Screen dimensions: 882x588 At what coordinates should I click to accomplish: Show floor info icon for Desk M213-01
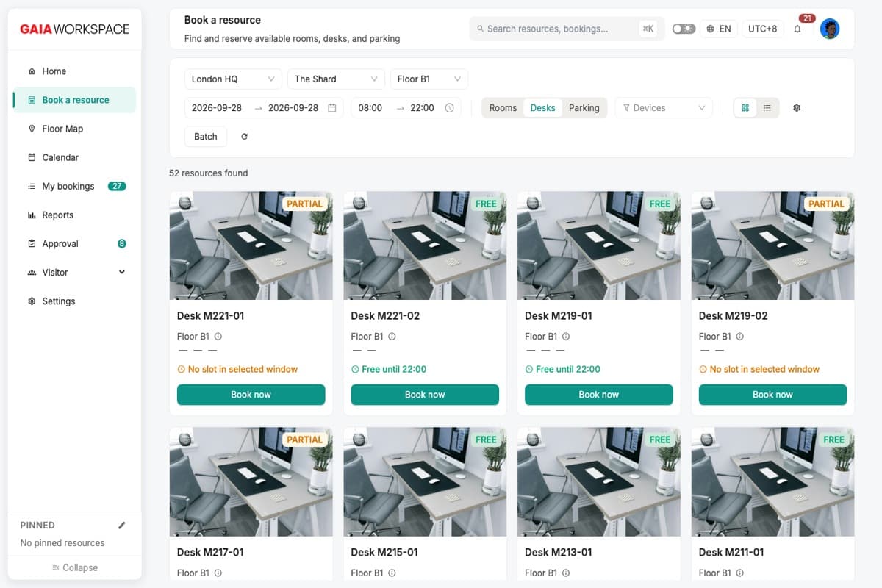(x=566, y=573)
